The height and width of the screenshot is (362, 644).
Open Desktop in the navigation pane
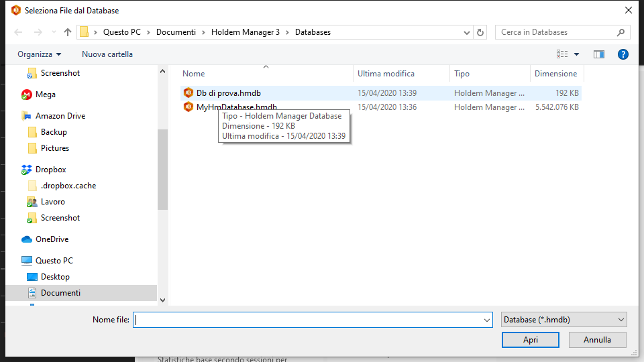[x=55, y=277]
